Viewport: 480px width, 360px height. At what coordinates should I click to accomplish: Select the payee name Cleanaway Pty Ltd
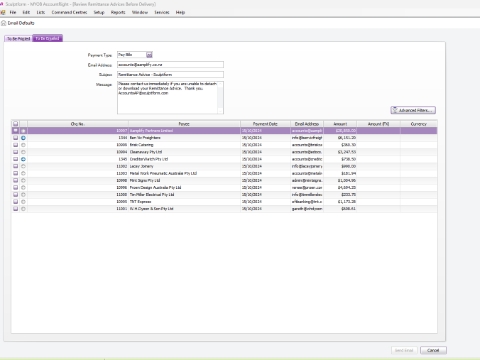click(x=146, y=152)
